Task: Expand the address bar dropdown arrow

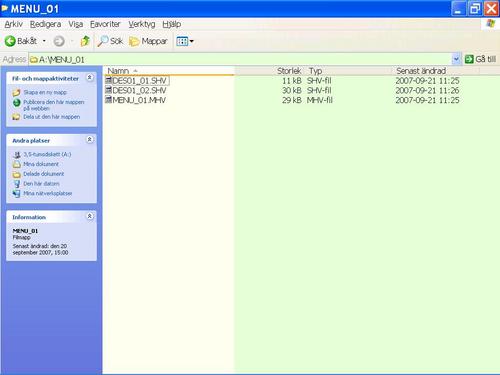Action: [456, 59]
